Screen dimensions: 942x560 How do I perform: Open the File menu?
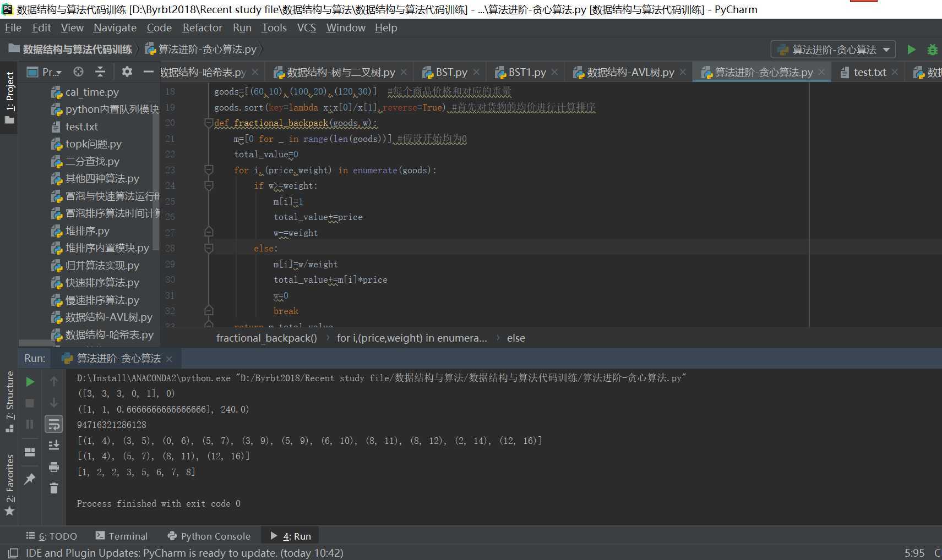[13, 28]
